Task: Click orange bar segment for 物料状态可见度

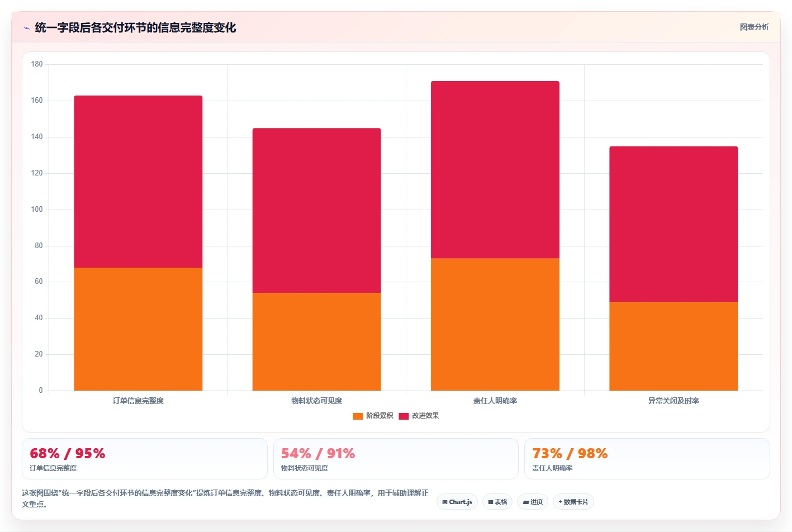Action: [316, 341]
